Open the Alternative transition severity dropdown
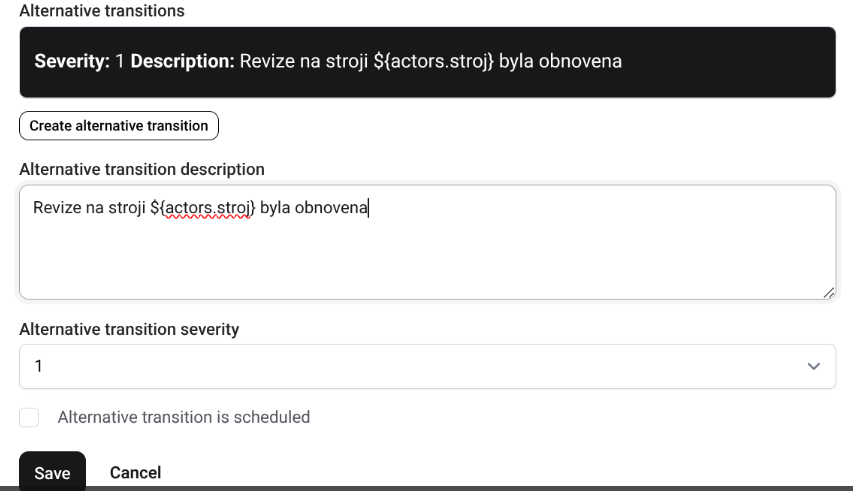853x491 pixels. pos(427,366)
